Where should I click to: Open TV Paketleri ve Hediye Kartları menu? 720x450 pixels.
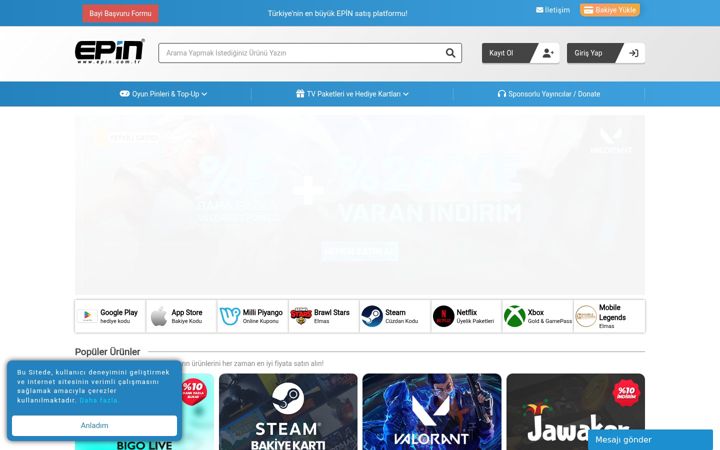click(x=352, y=94)
